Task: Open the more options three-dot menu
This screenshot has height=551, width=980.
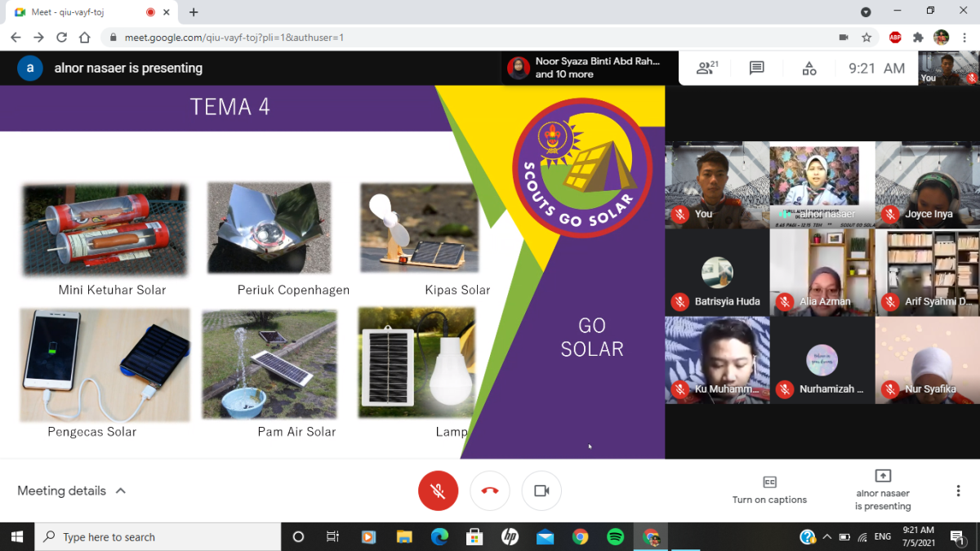Action: (958, 490)
